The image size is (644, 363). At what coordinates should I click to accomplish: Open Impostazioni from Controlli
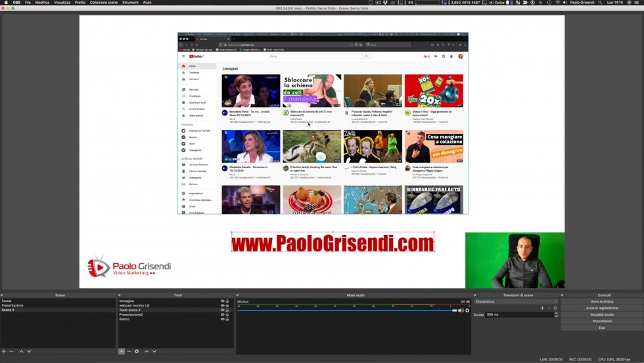click(602, 321)
